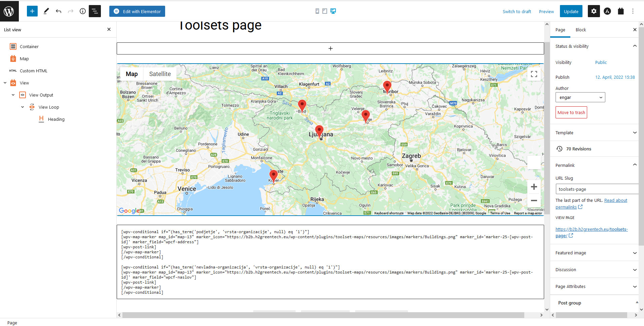Viewport: 644px width, 326px height.
Task: Click the Ljubljana map marker
Action: point(319,131)
